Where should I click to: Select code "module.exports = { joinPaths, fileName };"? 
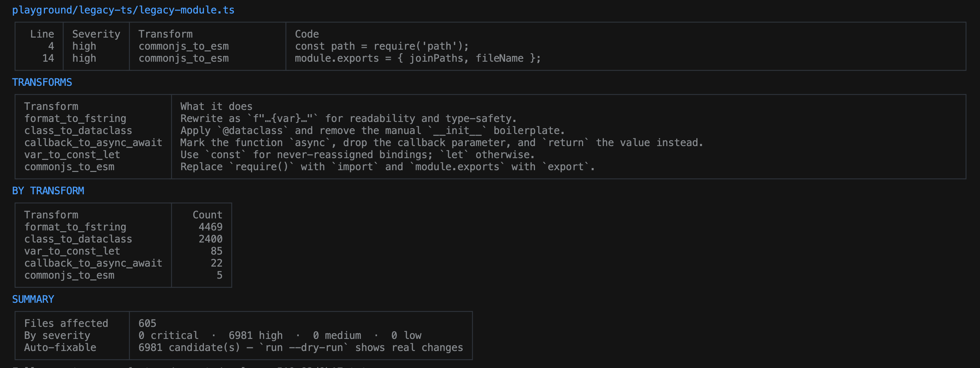[418, 58]
